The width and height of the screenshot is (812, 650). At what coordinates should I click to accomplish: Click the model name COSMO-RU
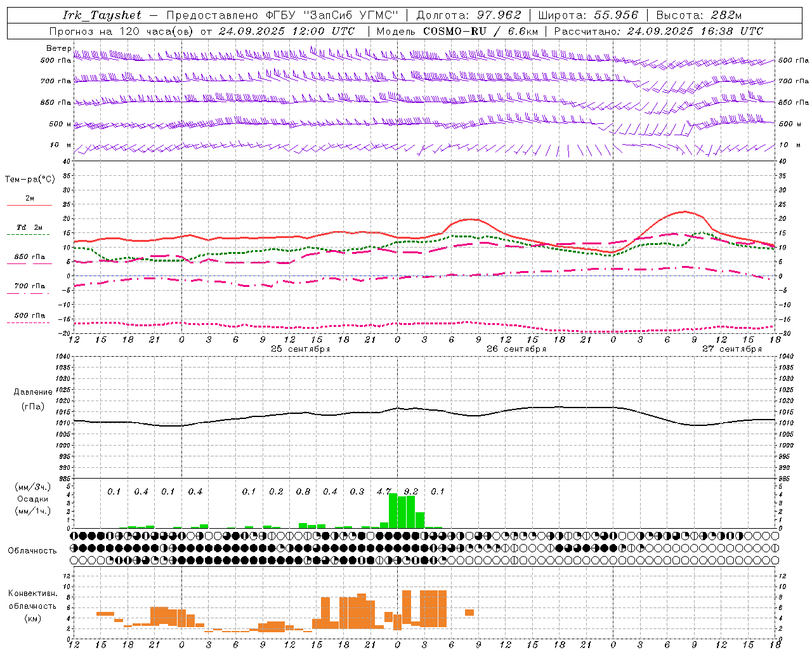tap(454, 31)
